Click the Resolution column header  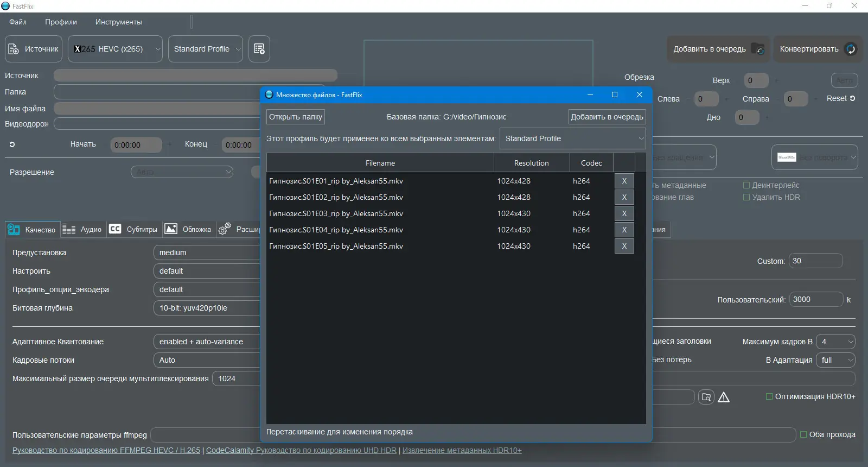(532, 163)
